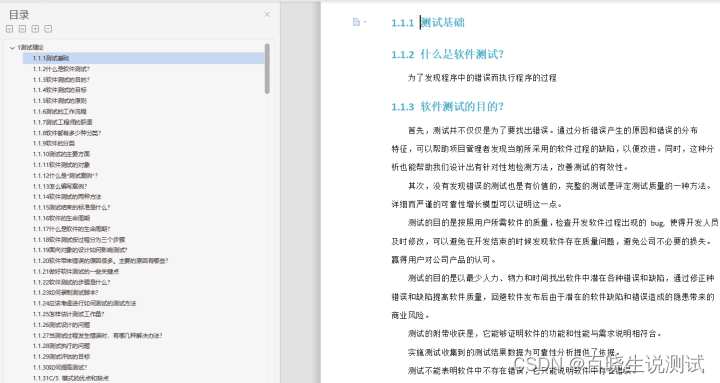Click the line 为了发现程序中的错误而执行程序的过程
Image resolution: width=720 pixels, height=383 pixels.
[x=482, y=78]
